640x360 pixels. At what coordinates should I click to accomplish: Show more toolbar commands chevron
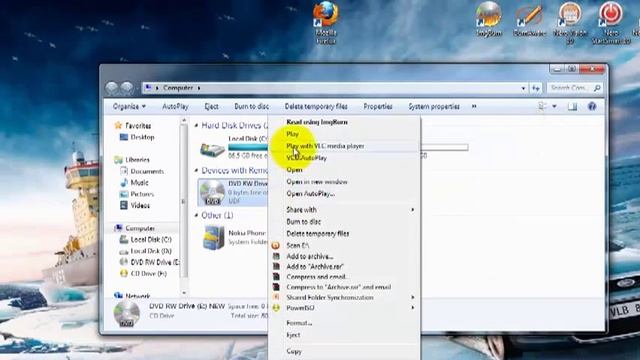pos(474,107)
